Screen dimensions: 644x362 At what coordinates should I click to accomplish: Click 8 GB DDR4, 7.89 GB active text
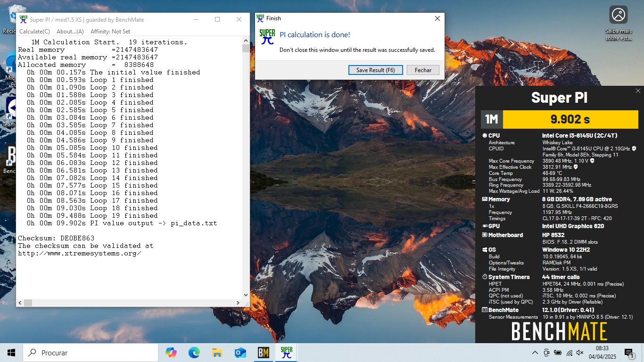pos(577,199)
